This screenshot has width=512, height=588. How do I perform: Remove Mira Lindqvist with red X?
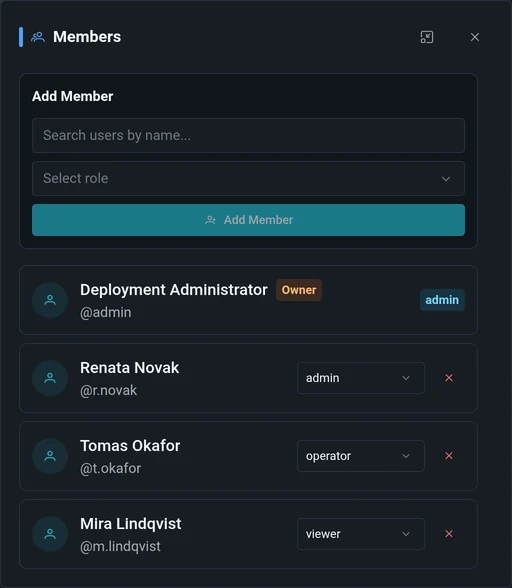point(449,534)
